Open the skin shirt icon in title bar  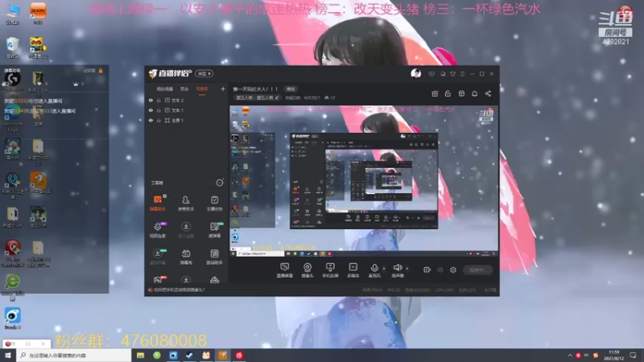pos(452,74)
